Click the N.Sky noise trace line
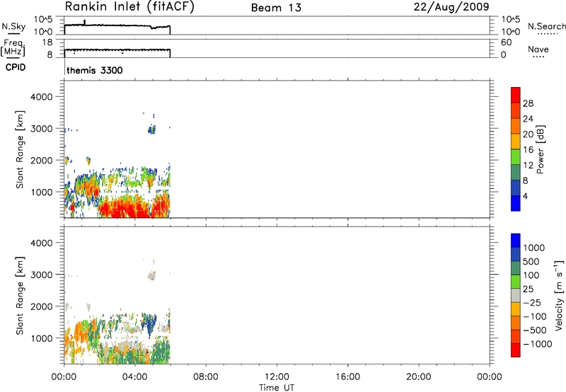The image size is (566, 392). click(x=117, y=25)
